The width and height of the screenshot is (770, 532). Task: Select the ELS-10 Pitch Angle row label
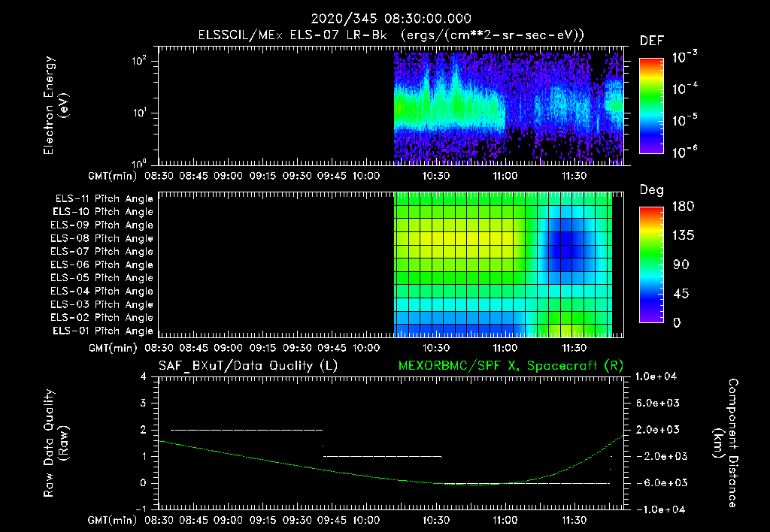point(103,212)
